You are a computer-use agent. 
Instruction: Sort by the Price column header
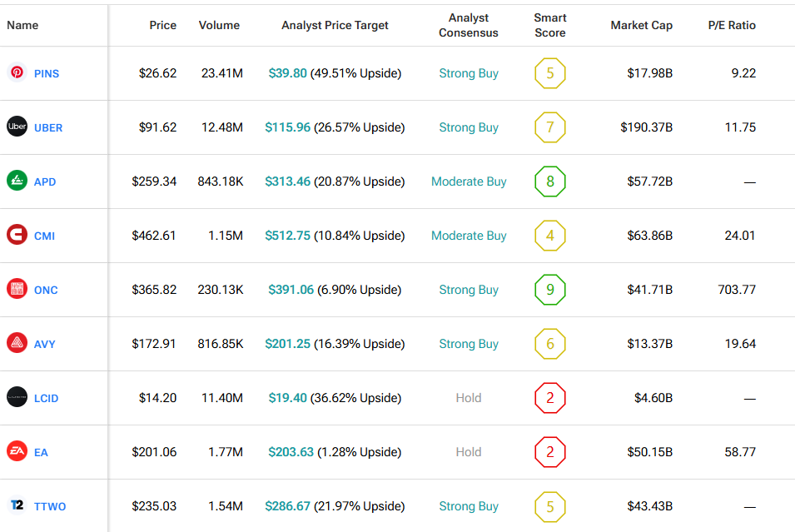pyautogui.click(x=162, y=25)
